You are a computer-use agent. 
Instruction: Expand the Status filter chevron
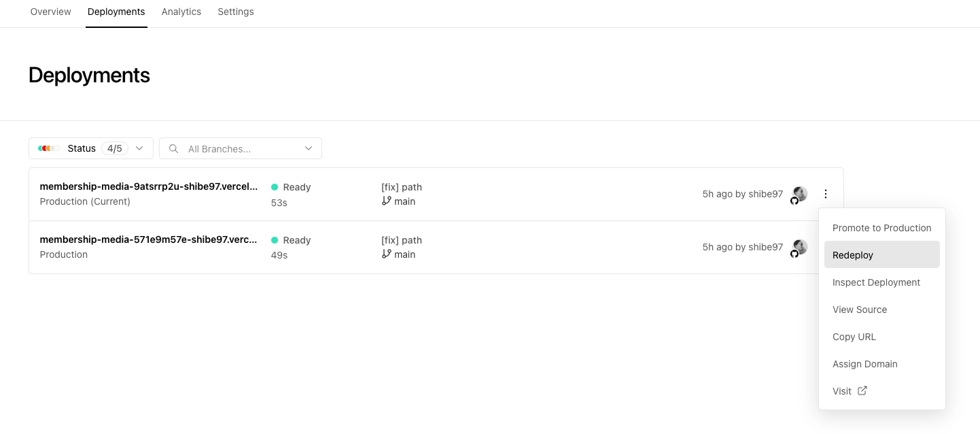pos(139,148)
